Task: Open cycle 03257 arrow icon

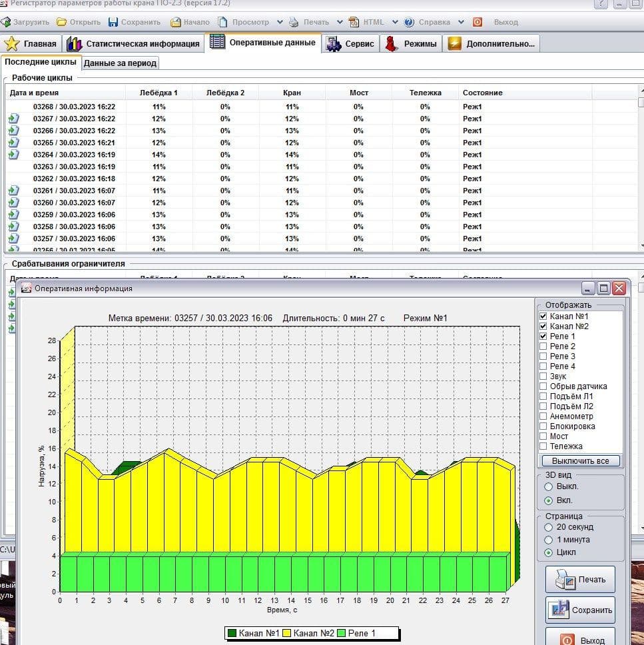Action: pyautogui.click(x=13, y=239)
